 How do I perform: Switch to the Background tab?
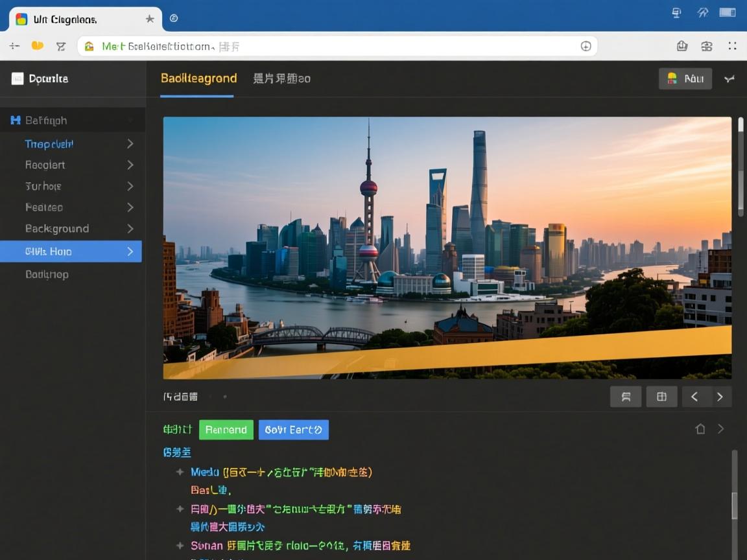point(198,78)
